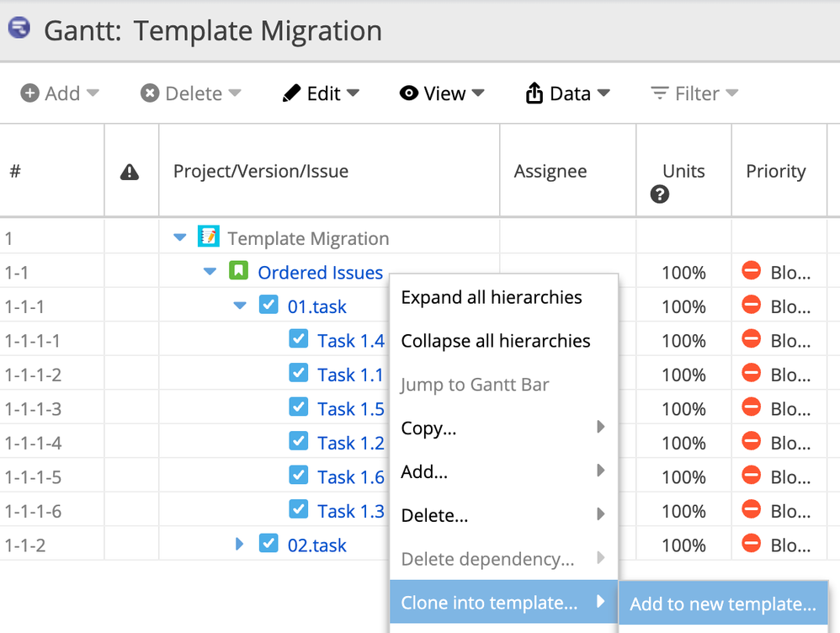Click the Template Migration project notepad icon
Viewport: 840px width, 633px height.
click(209, 237)
